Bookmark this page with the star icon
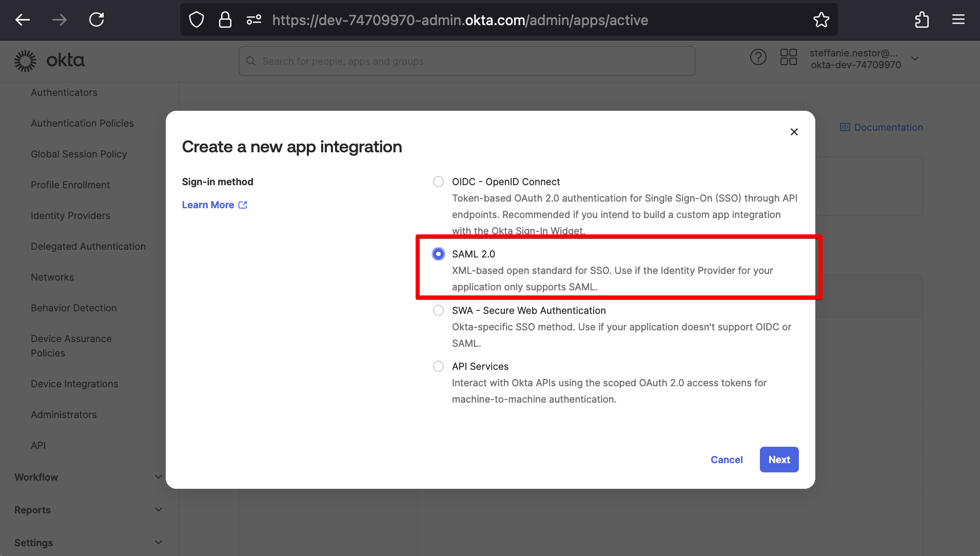 tap(821, 20)
